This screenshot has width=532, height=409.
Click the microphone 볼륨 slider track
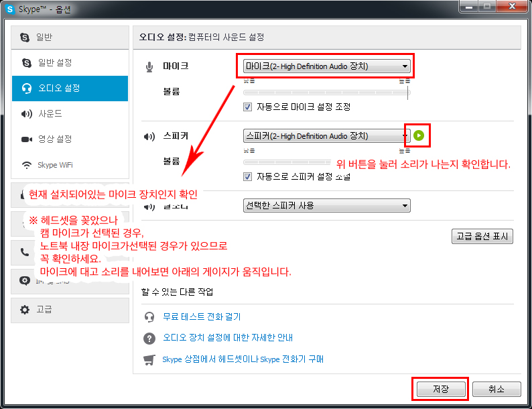pyautogui.click(x=327, y=93)
